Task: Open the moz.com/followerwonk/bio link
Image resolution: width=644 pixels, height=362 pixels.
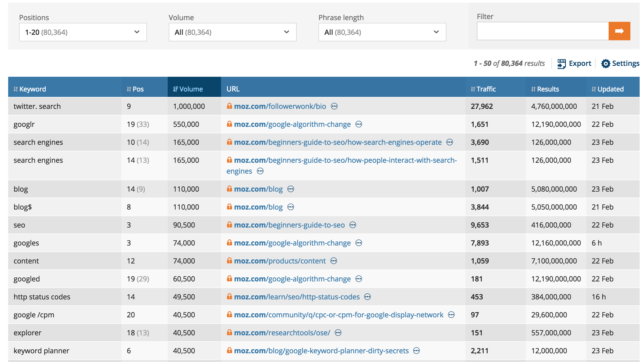Action: (280, 106)
